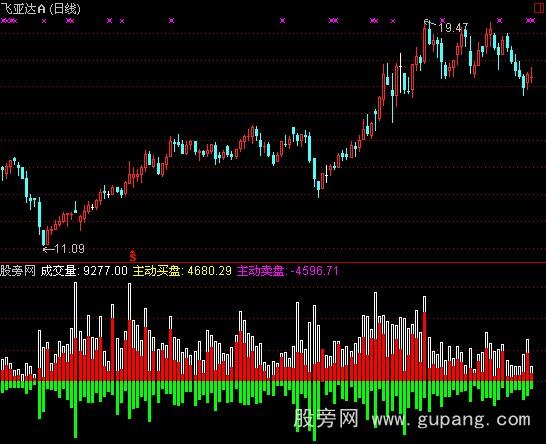The width and height of the screenshot is (546, 444).
Task: Click the 11.09 low price arrow label
Action: point(63,249)
